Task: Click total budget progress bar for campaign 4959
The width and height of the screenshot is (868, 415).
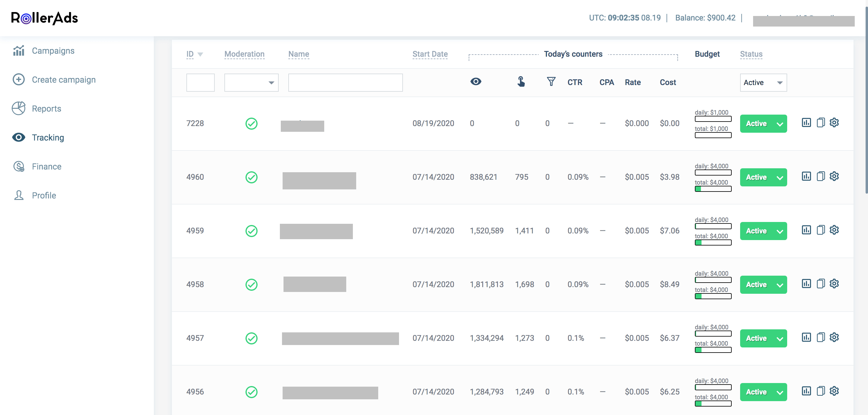Action: tap(713, 242)
